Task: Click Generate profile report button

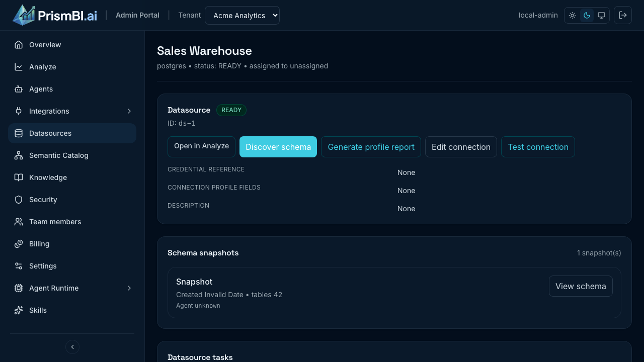Action: [x=371, y=147]
